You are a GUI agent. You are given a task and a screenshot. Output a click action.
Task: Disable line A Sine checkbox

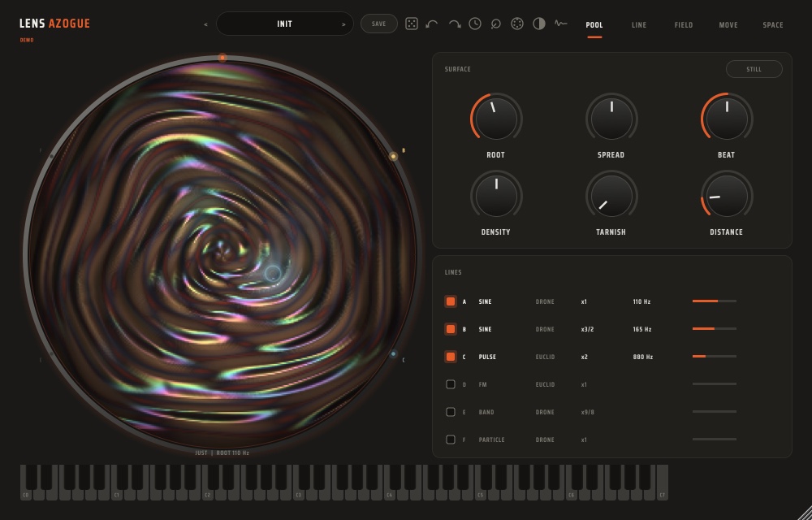tap(451, 301)
